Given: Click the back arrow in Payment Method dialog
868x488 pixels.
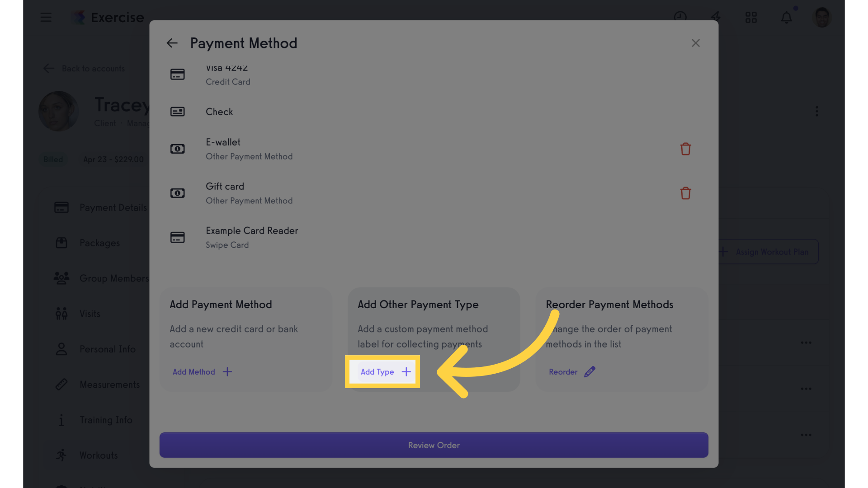Looking at the screenshot, I should point(172,43).
